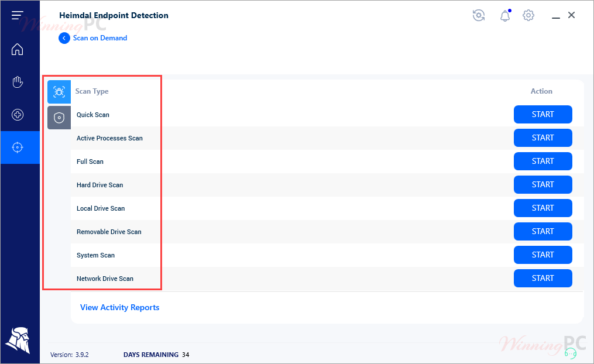This screenshot has height=364, width=594.
Task: Select the gray shield tab icon
Action: (59, 118)
